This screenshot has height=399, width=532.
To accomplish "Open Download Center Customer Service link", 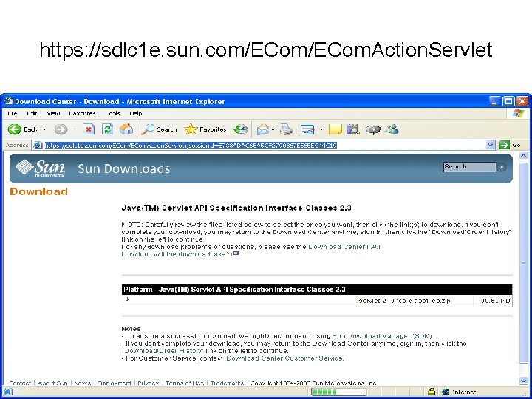I will [x=284, y=358].
